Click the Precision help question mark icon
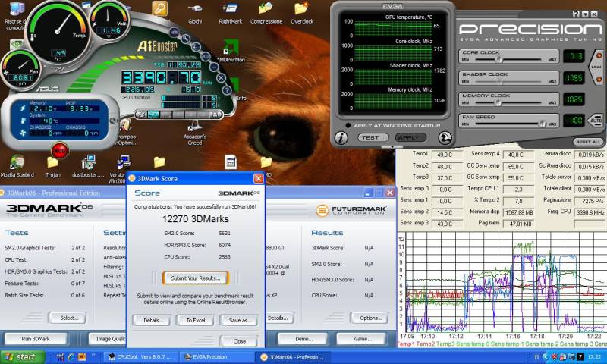 pyautogui.click(x=576, y=14)
